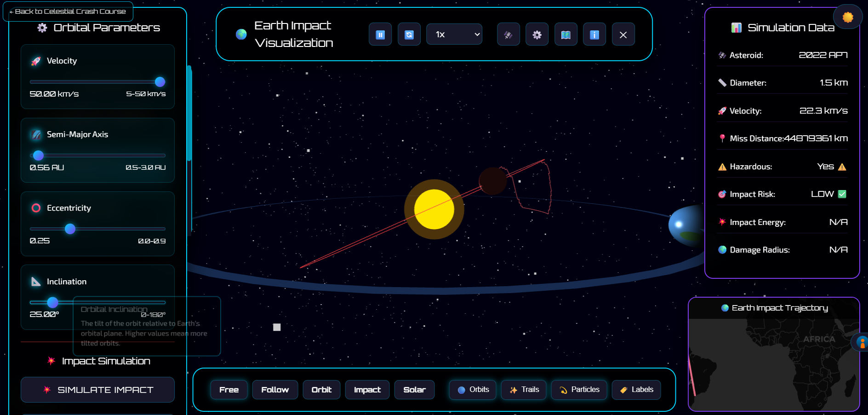Go back to Celestial Crash Course
Screen dimensions: 868x415
tap(68, 12)
